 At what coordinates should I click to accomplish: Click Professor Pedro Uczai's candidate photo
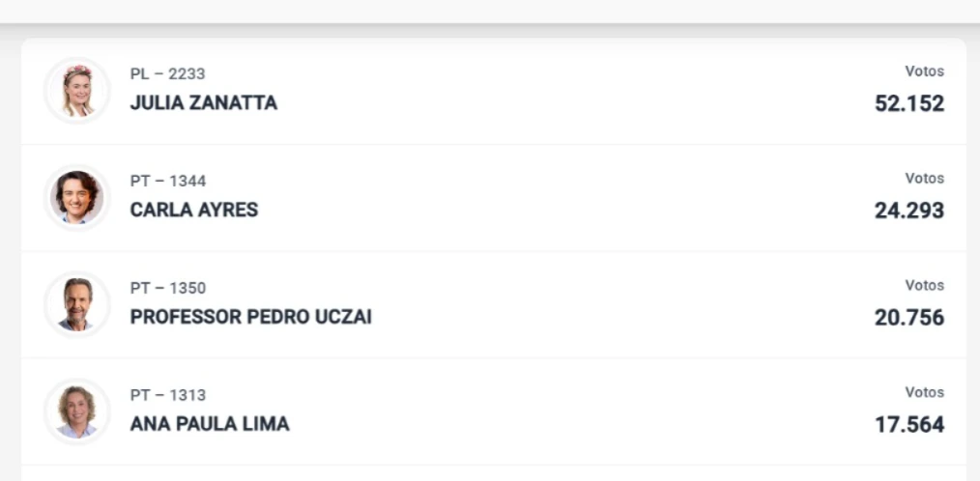pos(77,304)
